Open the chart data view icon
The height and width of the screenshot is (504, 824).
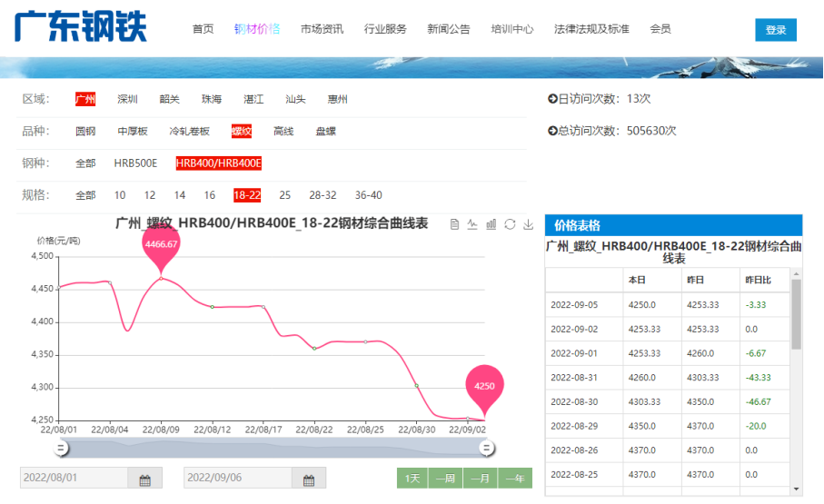pos(454,224)
